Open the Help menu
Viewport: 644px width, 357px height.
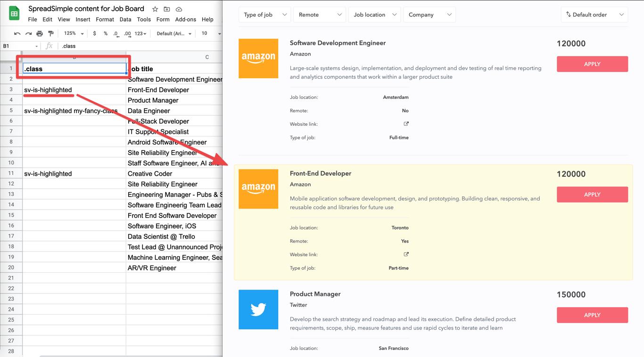(x=207, y=20)
